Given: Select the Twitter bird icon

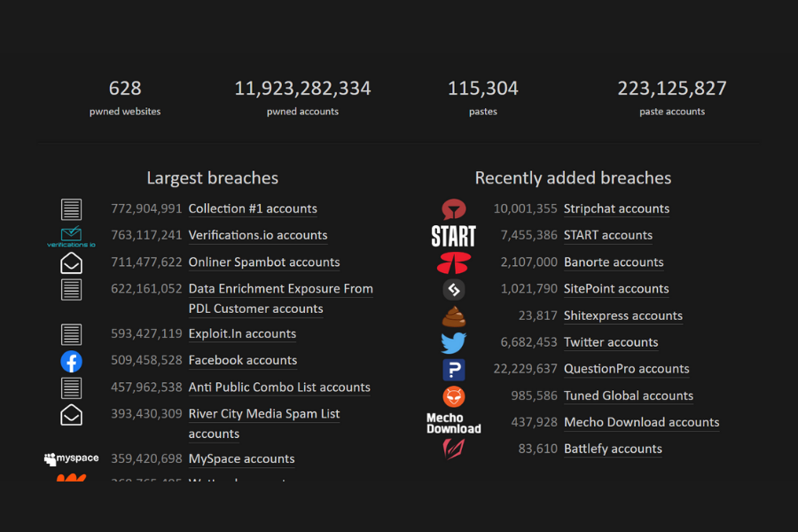Looking at the screenshot, I should (x=453, y=342).
